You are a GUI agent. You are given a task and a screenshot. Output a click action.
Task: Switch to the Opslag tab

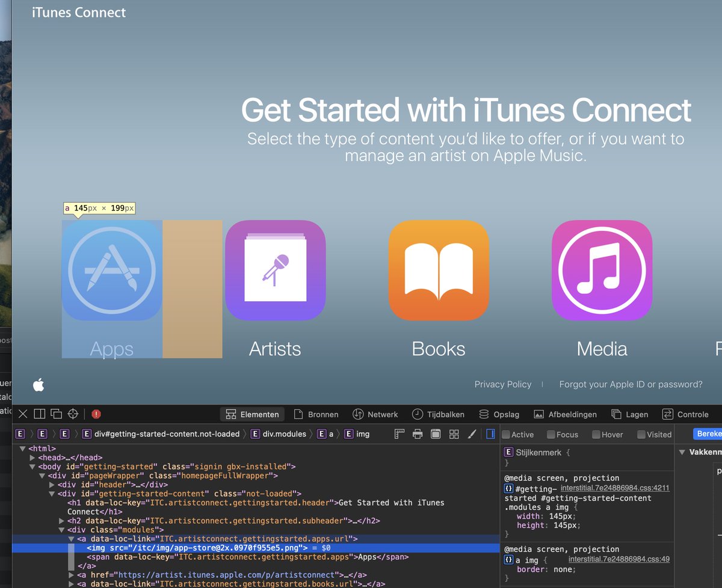click(499, 414)
